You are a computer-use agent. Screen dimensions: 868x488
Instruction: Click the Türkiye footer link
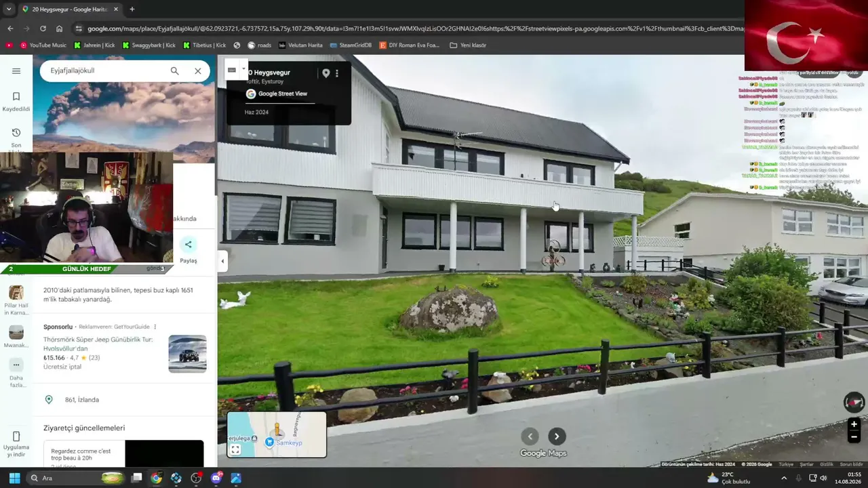coord(786,464)
